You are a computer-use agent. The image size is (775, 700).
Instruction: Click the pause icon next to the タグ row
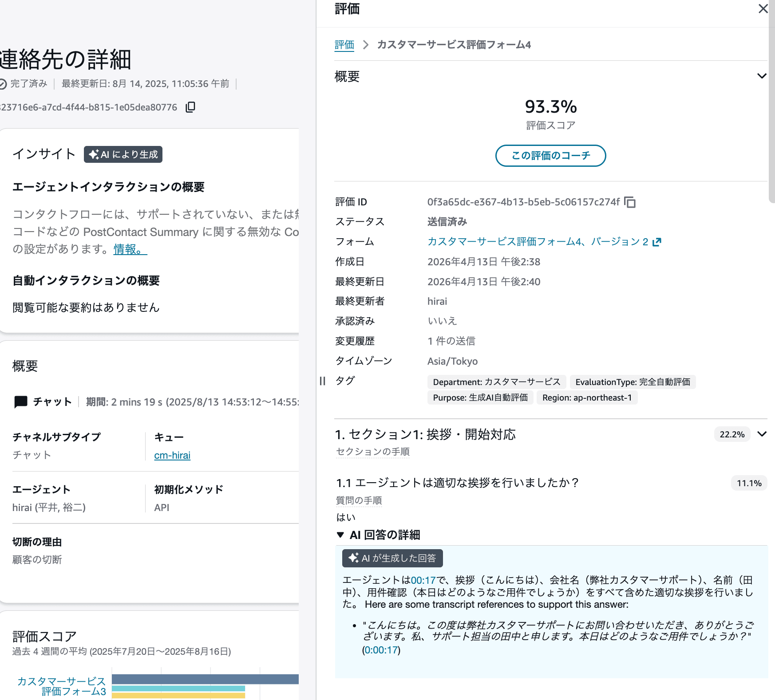(x=322, y=381)
